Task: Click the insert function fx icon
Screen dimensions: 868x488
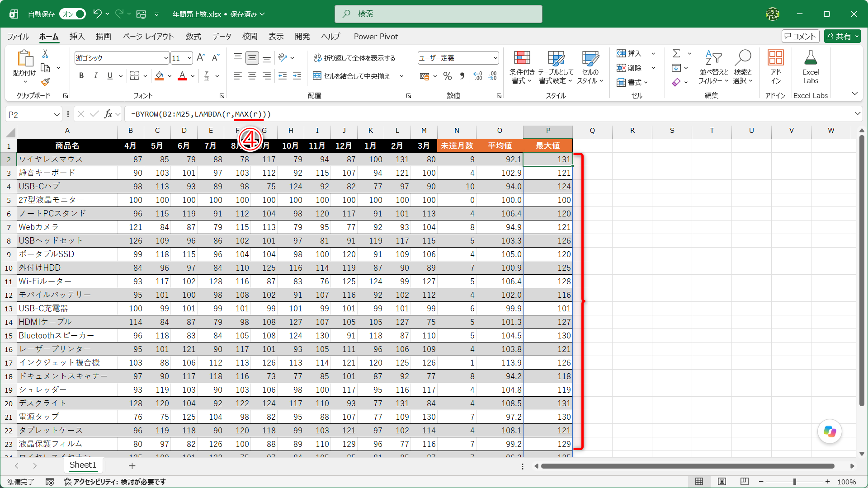Action: (x=108, y=114)
